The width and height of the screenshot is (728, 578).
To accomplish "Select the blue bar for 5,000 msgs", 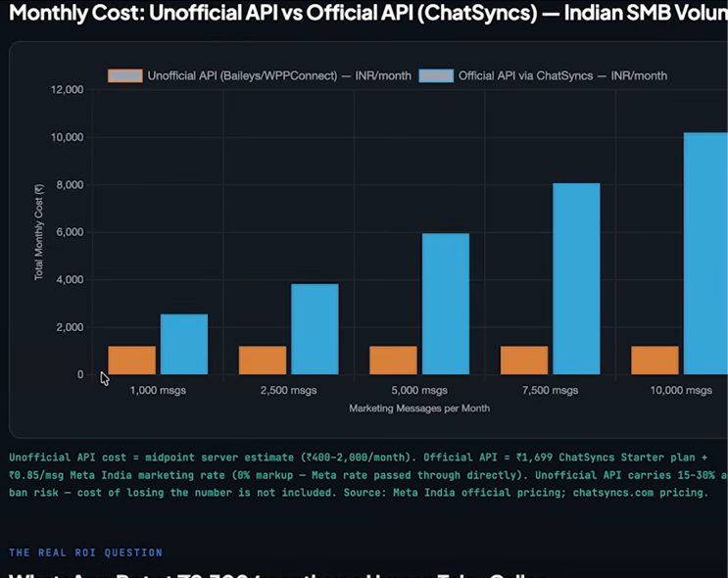I will pos(446,304).
